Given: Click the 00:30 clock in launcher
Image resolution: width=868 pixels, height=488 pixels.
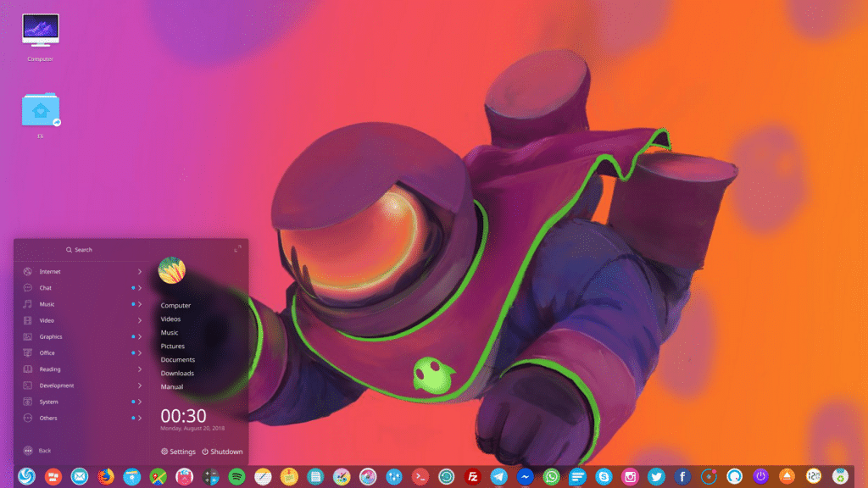Looking at the screenshot, I should tap(183, 415).
